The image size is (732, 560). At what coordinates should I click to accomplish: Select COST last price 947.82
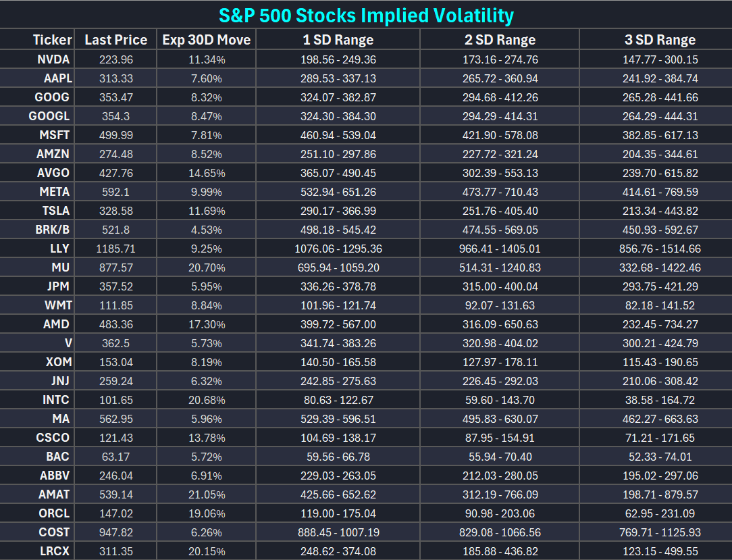point(115,532)
